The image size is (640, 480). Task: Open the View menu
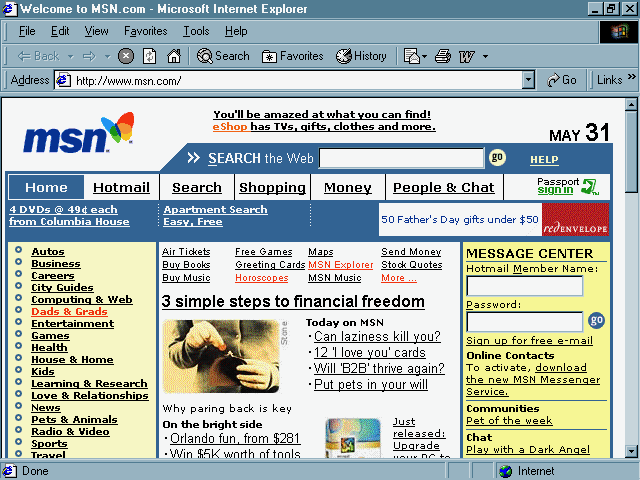pos(96,31)
